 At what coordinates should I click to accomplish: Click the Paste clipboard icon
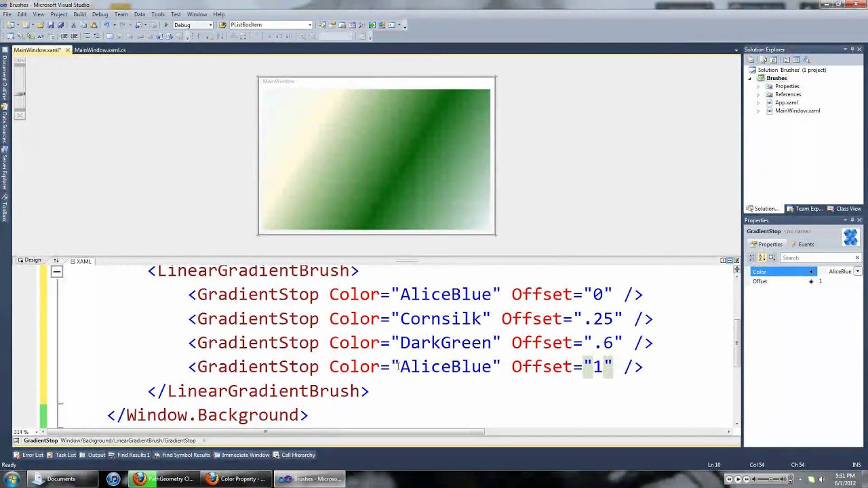coord(93,25)
